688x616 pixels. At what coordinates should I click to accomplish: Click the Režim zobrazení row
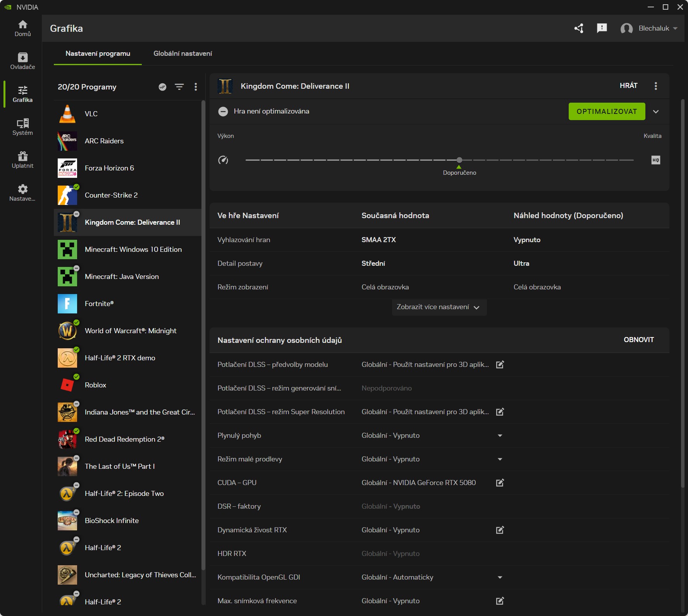[x=439, y=287]
